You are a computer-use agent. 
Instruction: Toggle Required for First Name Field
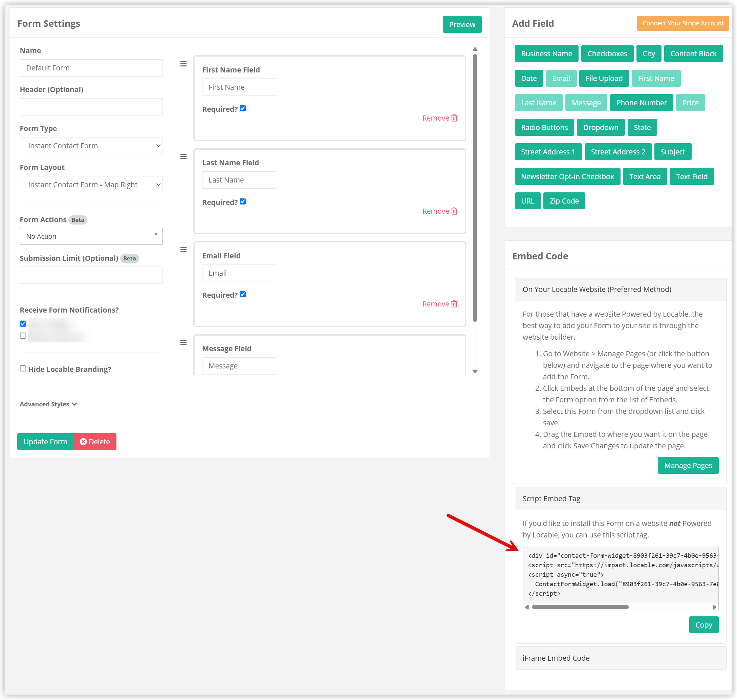point(243,109)
